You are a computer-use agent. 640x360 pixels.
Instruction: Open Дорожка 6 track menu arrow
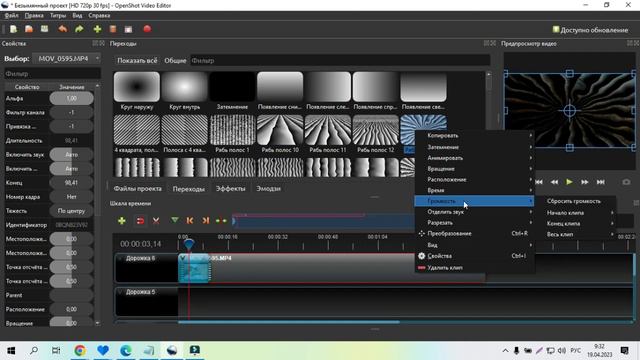tap(120, 258)
